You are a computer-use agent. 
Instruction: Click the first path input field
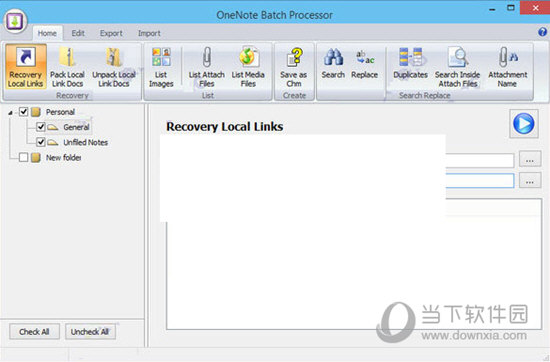tap(479, 160)
